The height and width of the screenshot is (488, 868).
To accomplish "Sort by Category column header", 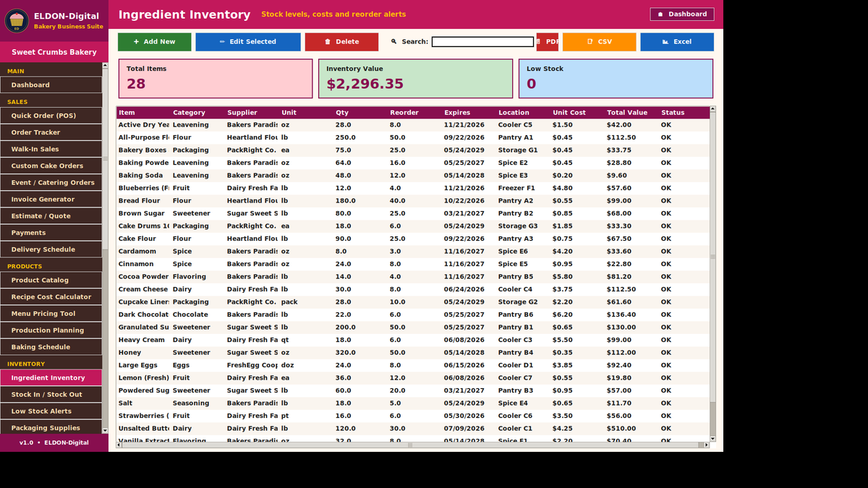I will coord(198,113).
